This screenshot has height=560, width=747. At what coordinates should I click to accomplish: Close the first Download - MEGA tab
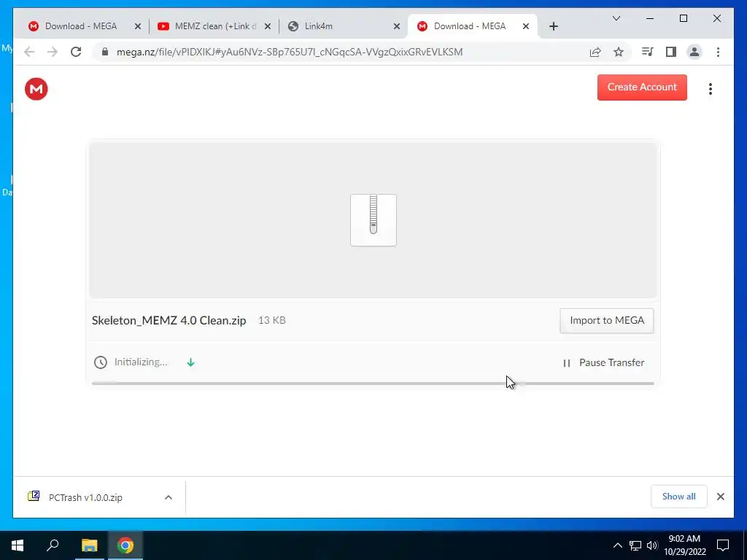click(138, 27)
